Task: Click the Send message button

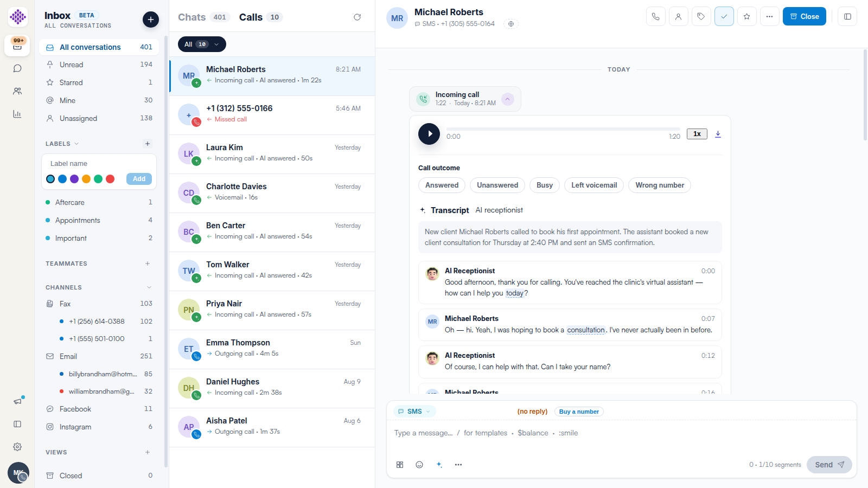Action: click(x=829, y=465)
